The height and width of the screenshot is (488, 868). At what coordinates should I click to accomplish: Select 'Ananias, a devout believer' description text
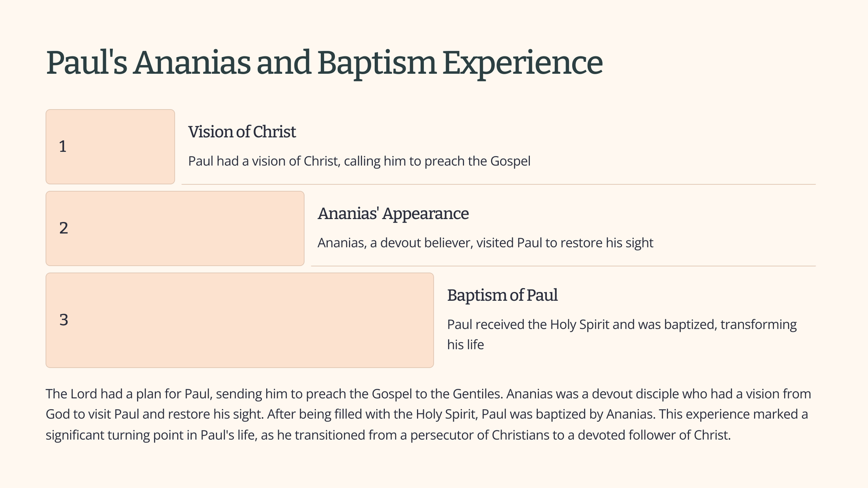[485, 243]
